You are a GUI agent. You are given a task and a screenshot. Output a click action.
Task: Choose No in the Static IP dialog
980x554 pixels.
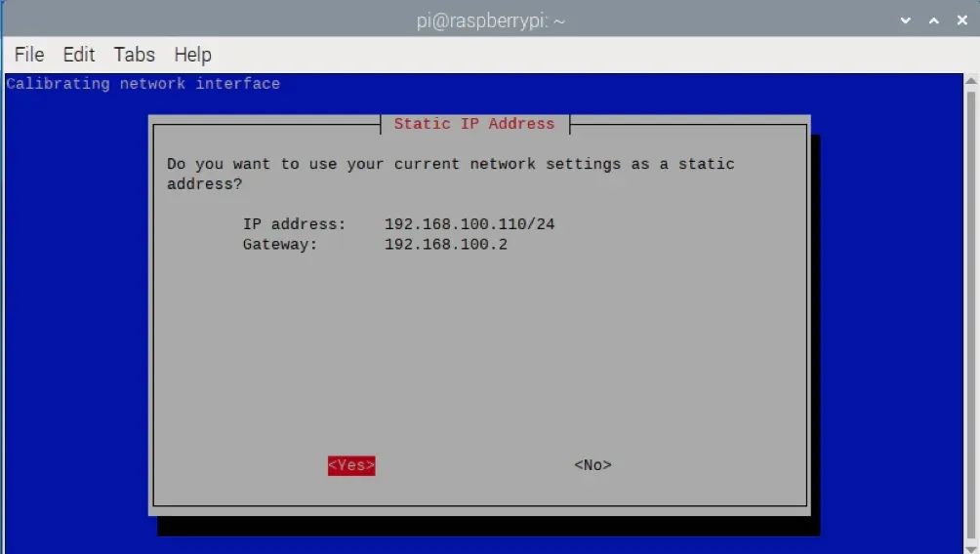592,465
